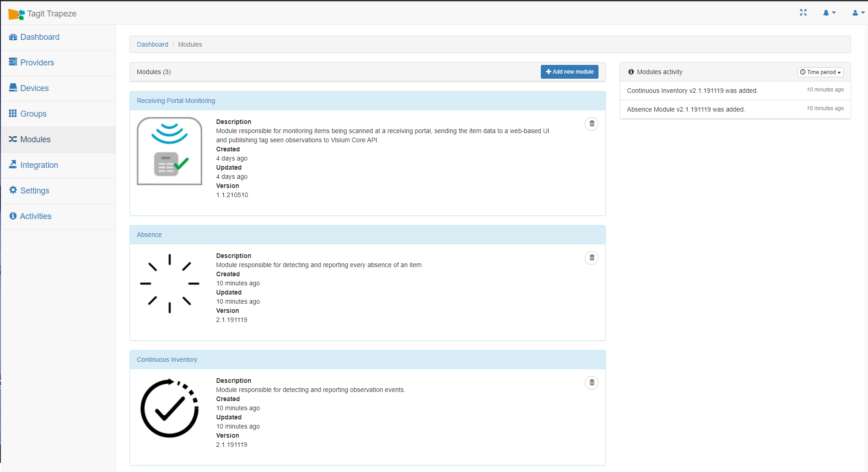Image resolution: width=868 pixels, height=472 pixels.
Task: Click the Modules breadcrumb text
Action: pos(190,44)
